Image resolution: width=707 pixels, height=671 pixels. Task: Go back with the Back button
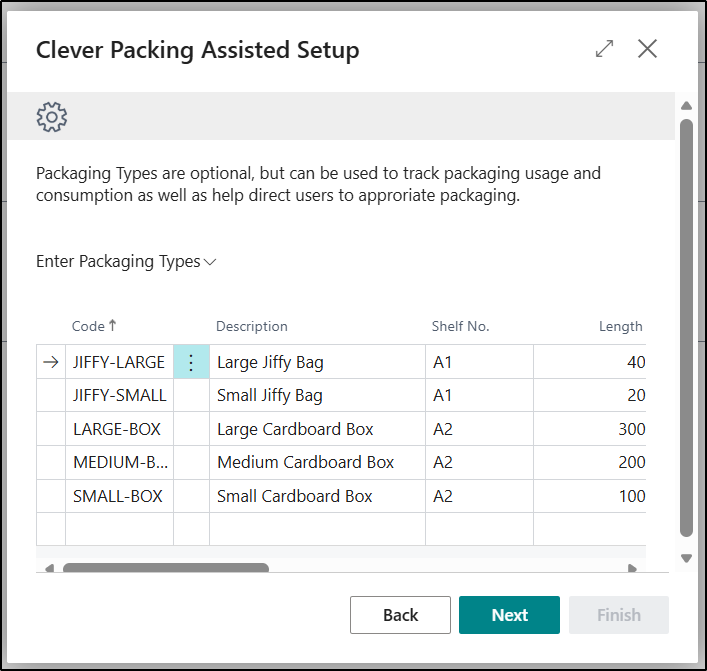click(x=400, y=615)
